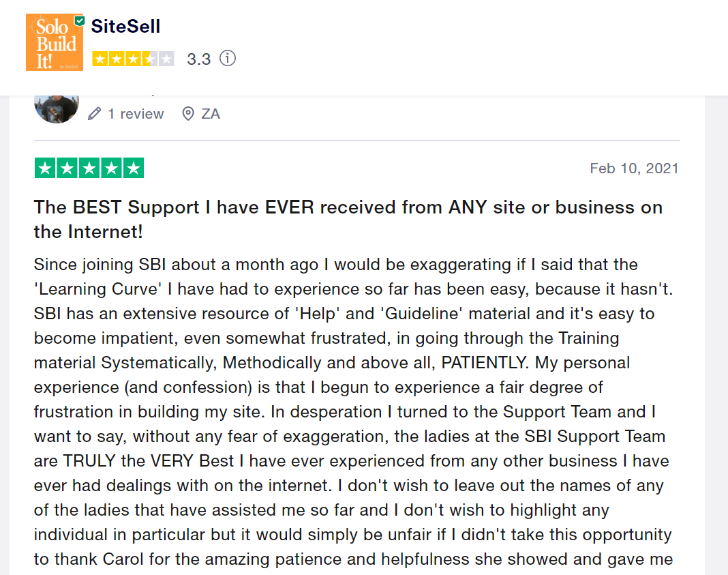Open the '1 review' link

tap(136, 114)
